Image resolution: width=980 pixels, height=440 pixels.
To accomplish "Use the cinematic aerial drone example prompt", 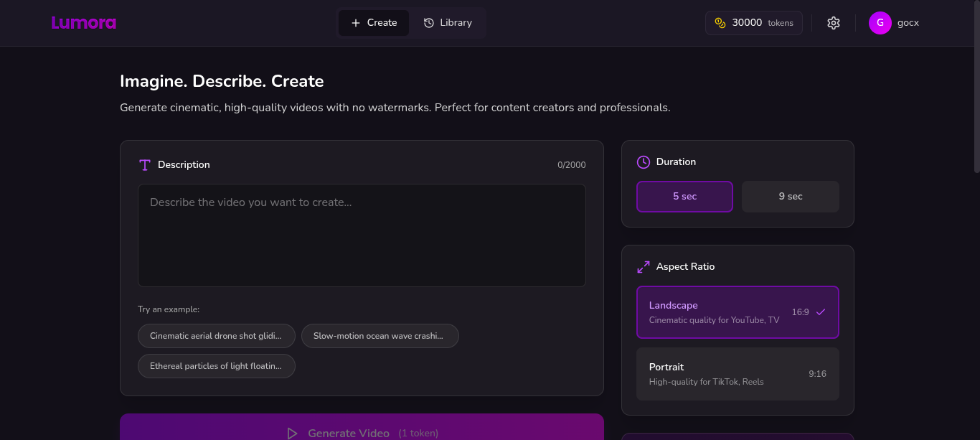I will tap(216, 335).
